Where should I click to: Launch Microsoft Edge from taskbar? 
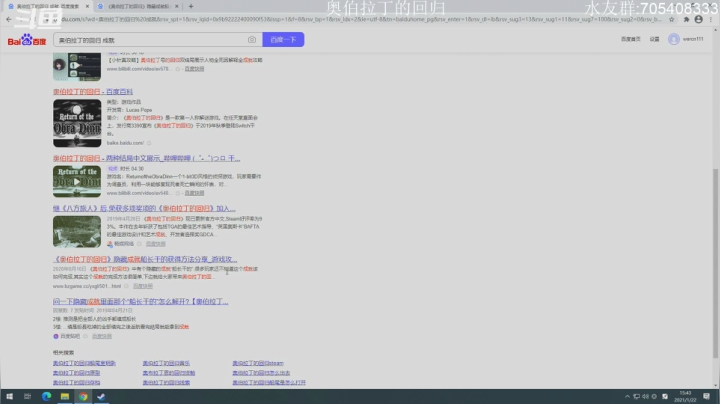(x=46, y=396)
